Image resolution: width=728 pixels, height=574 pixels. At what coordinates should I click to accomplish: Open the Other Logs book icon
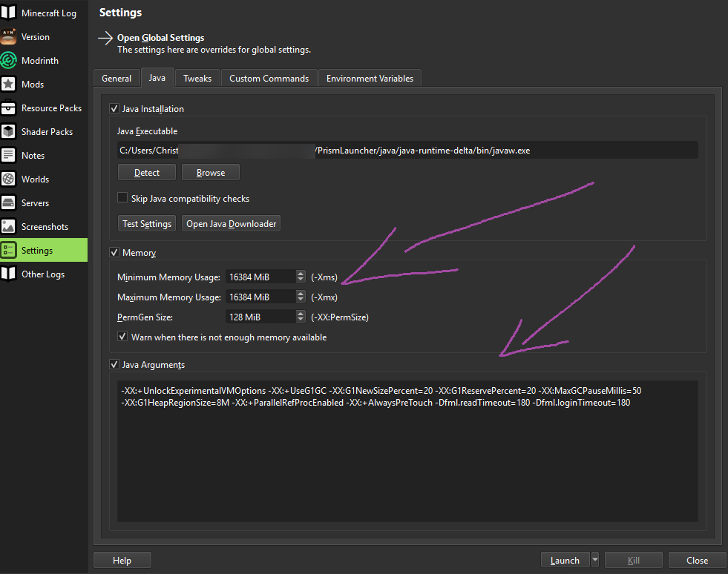point(8,274)
